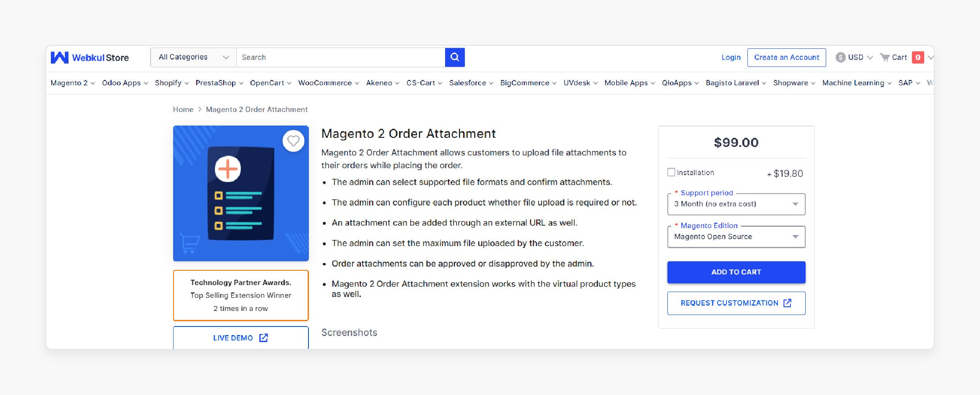
Task: Click Create an Account button
Action: 786,57
